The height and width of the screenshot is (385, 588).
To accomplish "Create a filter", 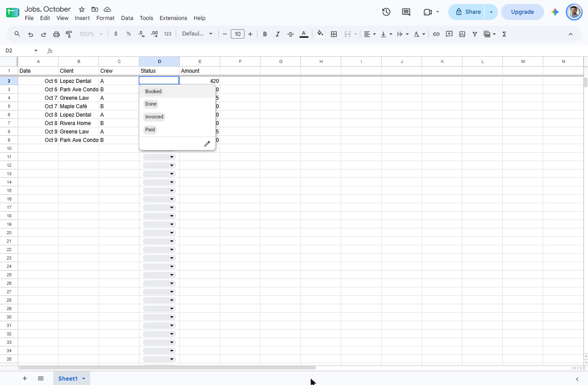I will [x=475, y=34].
